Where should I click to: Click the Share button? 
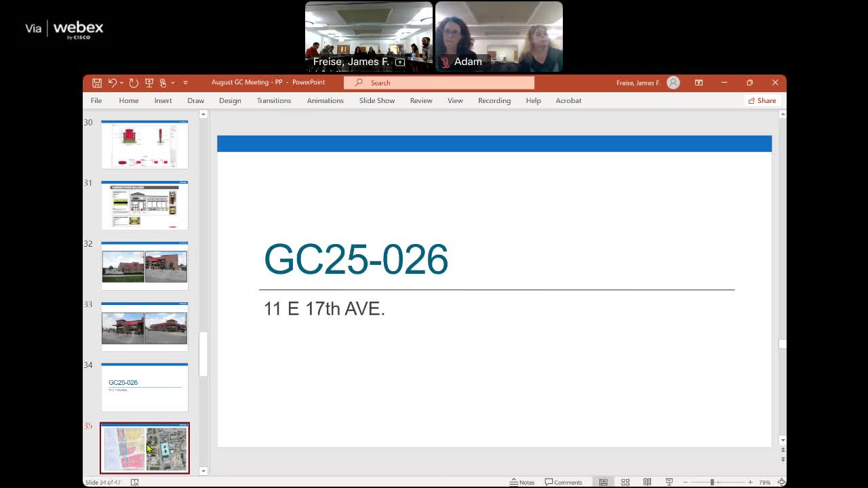point(762,100)
